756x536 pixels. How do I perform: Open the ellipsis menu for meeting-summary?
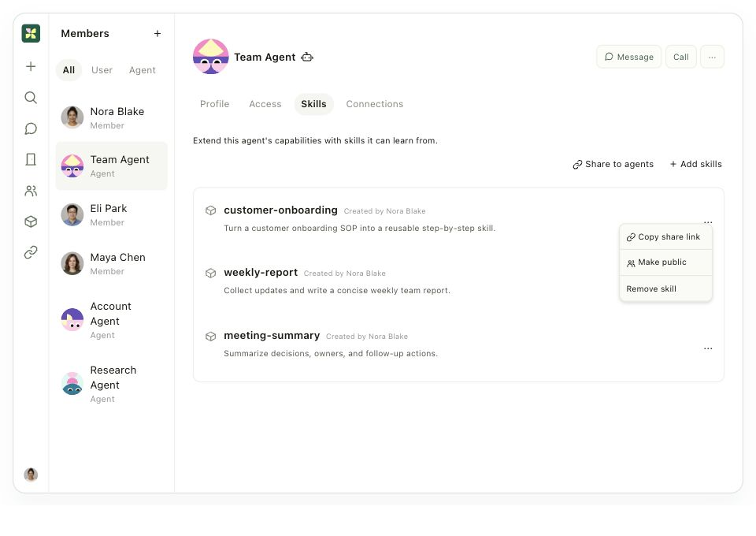pyautogui.click(x=708, y=348)
